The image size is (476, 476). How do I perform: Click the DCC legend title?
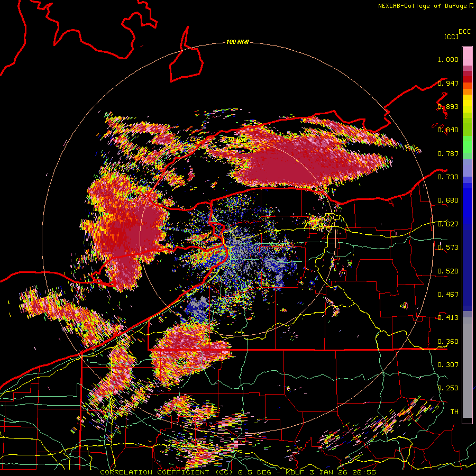pos(464,32)
